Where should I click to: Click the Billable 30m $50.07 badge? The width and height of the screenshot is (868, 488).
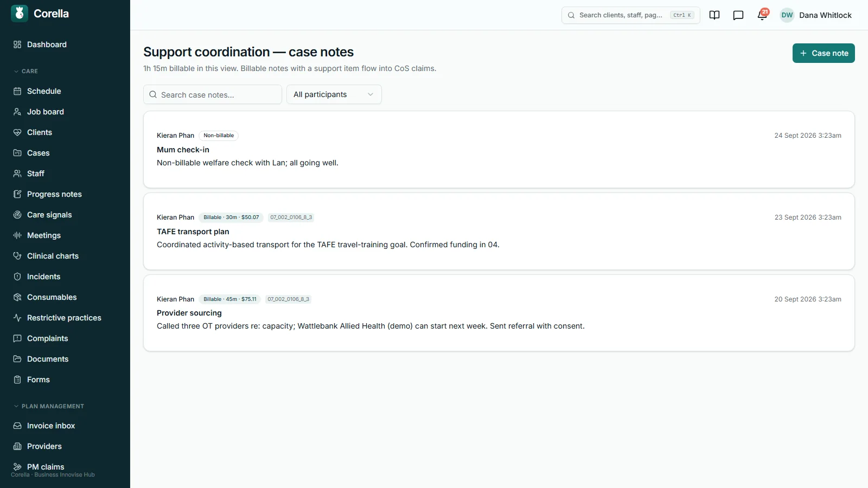coord(231,217)
